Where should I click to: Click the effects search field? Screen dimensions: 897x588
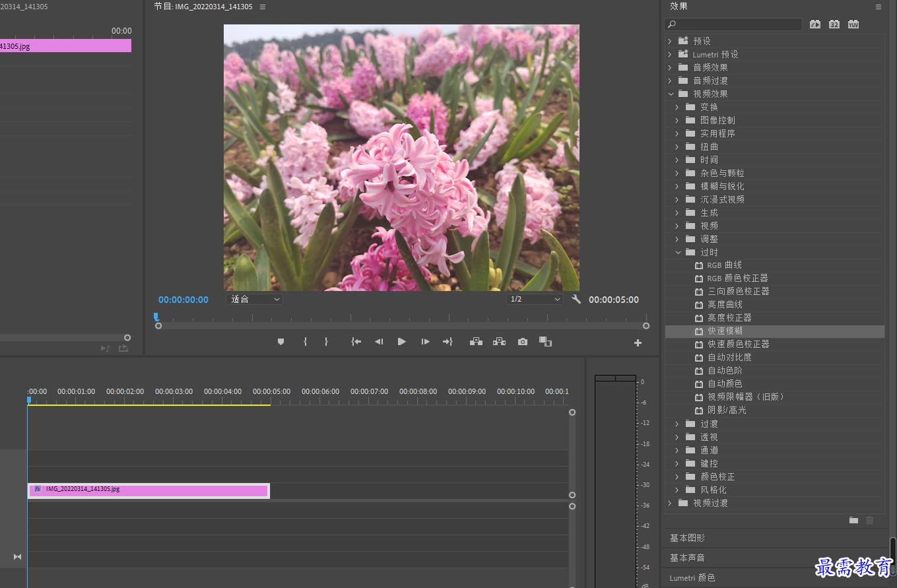733,24
